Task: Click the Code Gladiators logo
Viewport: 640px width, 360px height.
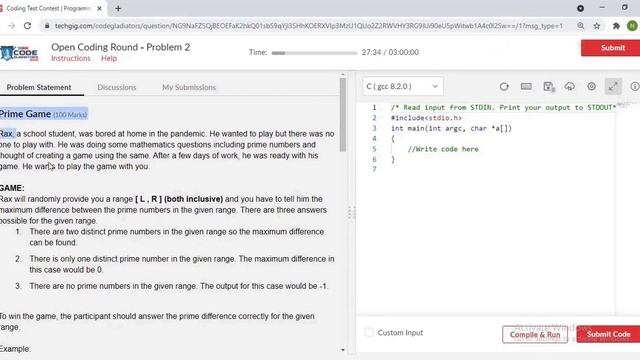Action: point(20,53)
